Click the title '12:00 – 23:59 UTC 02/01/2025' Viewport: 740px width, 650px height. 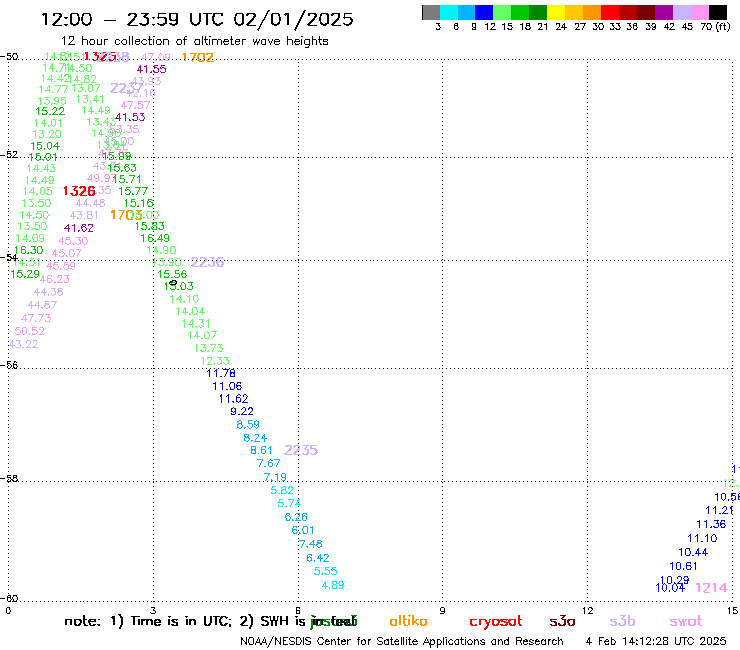tap(197, 19)
